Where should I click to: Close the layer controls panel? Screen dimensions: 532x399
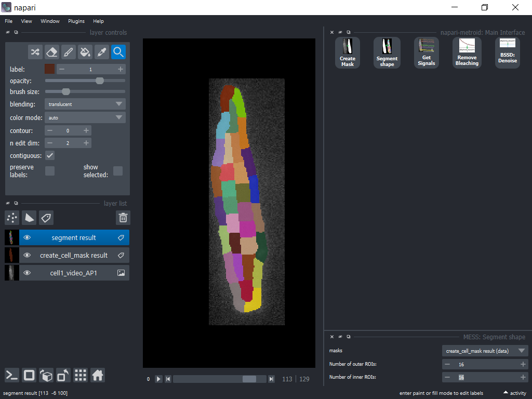pyautogui.click(x=8, y=32)
